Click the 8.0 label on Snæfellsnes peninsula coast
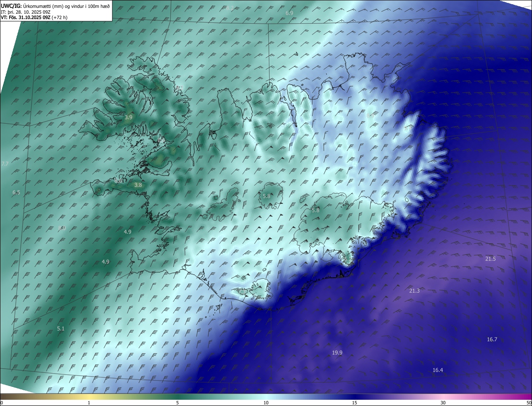Screen dimensions: 532x406 pos(118,181)
